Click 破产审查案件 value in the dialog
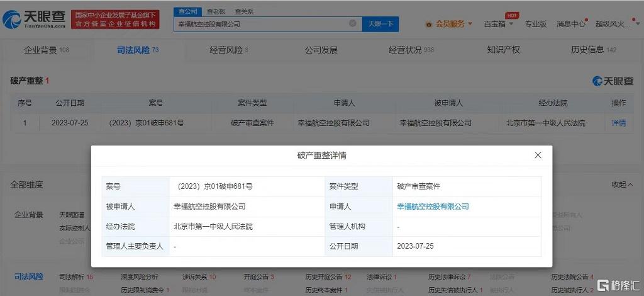Screen dimensions: 644x296 tap(418, 186)
